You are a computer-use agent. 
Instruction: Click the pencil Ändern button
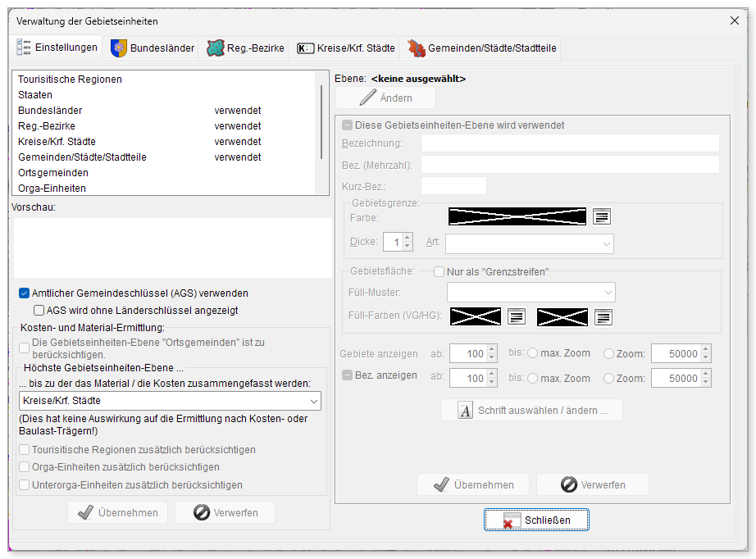pos(385,98)
